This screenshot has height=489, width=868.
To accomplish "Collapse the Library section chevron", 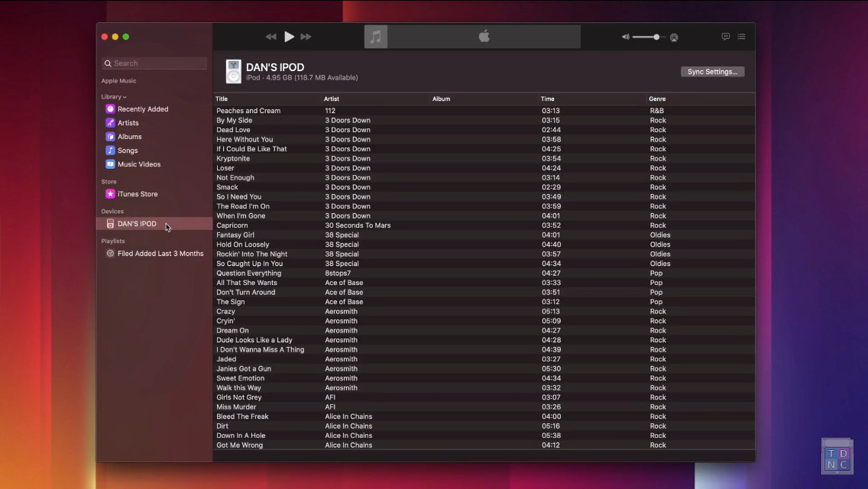I will (x=125, y=97).
